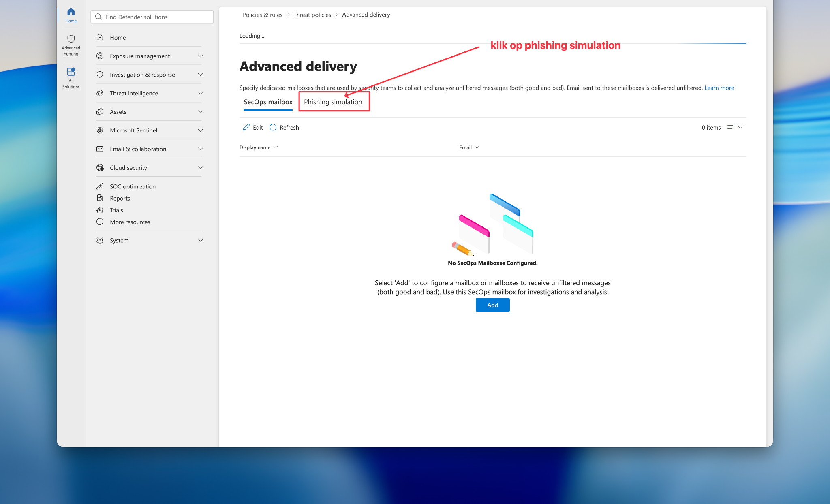Viewport: 830px width, 504px height.
Task: Click the Advanced delivery page heading
Action: pos(298,66)
